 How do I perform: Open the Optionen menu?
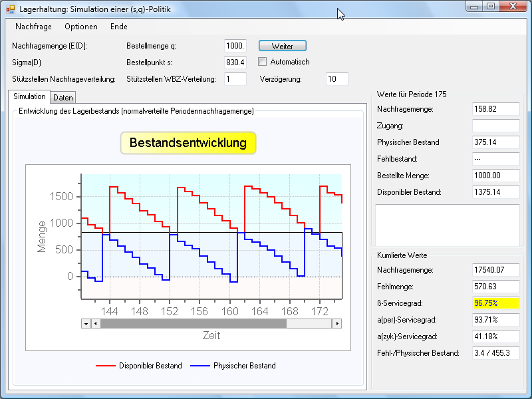[81, 27]
